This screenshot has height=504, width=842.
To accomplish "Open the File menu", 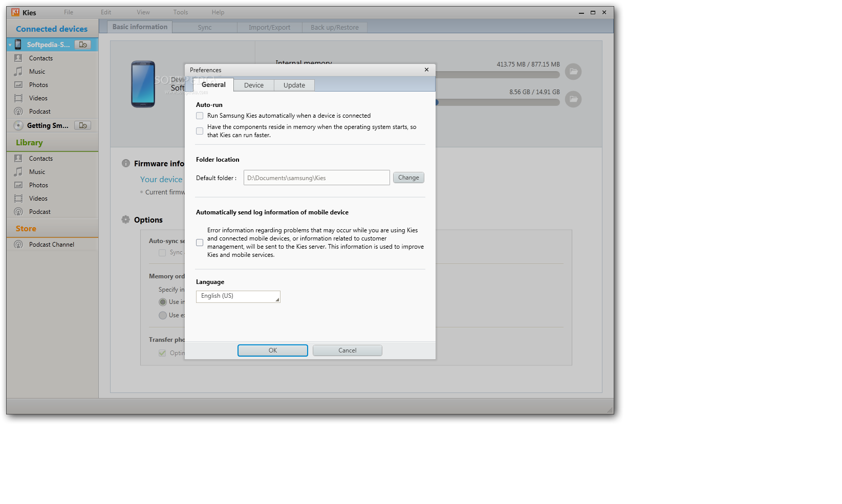I will click(69, 12).
